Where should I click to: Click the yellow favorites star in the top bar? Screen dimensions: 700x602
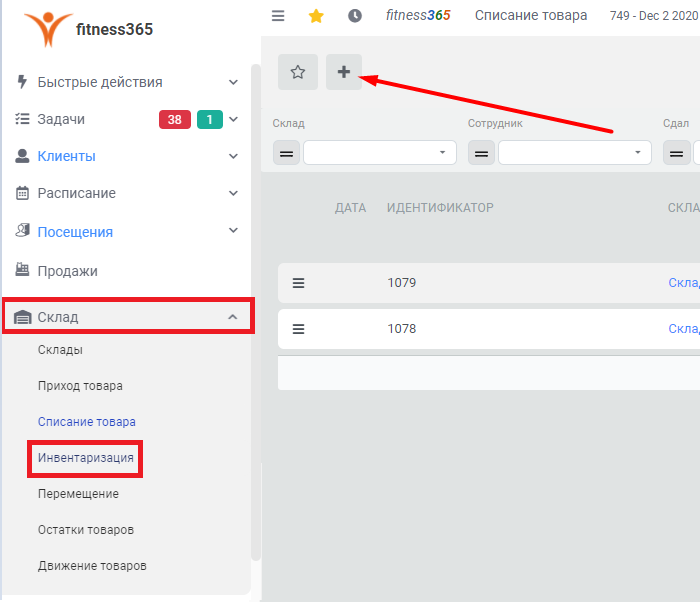[x=316, y=16]
